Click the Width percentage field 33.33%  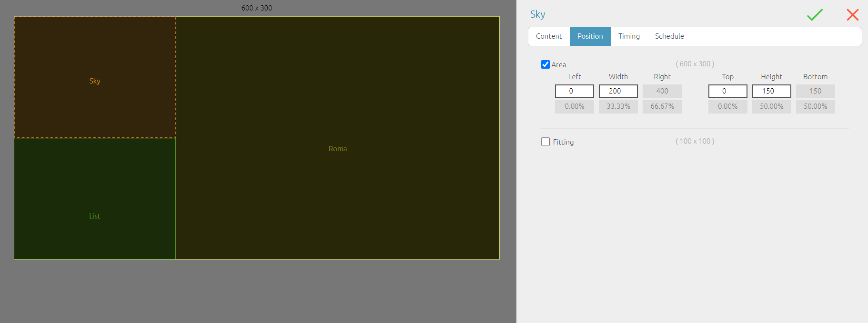pos(618,106)
